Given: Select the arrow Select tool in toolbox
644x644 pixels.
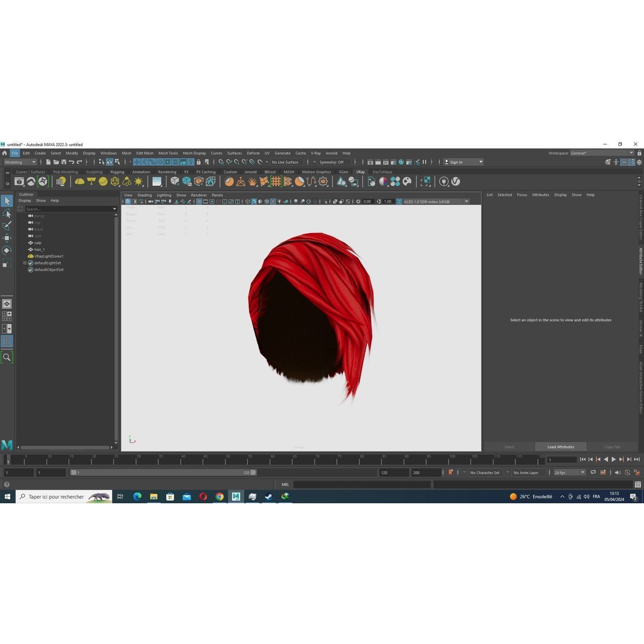Looking at the screenshot, I should click(7, 201).
